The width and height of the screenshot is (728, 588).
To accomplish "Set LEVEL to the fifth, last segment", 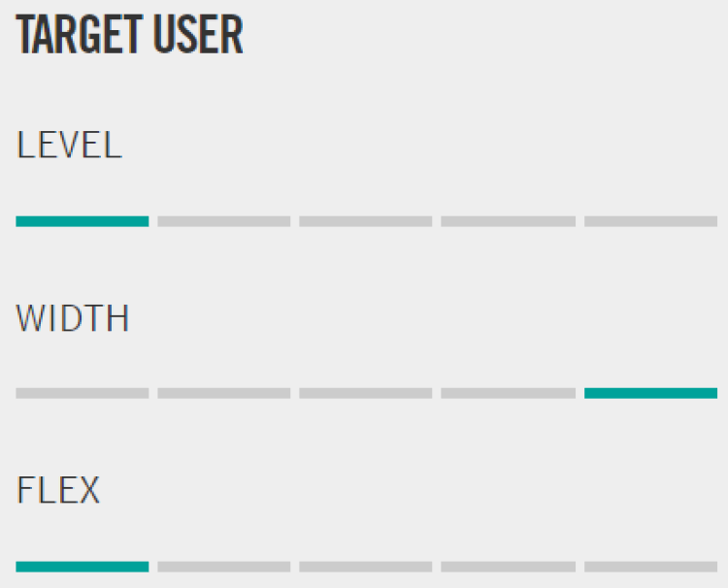I will tap(650, 221).
